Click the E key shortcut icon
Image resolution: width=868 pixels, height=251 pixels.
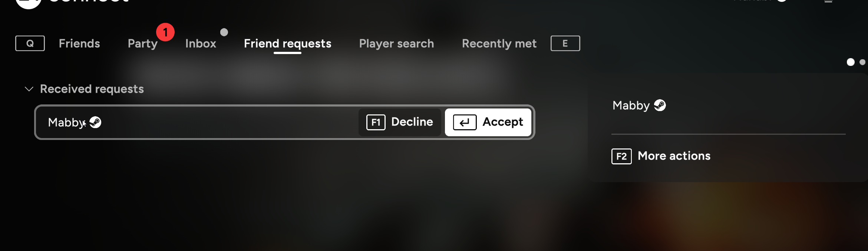click(565, 43)
